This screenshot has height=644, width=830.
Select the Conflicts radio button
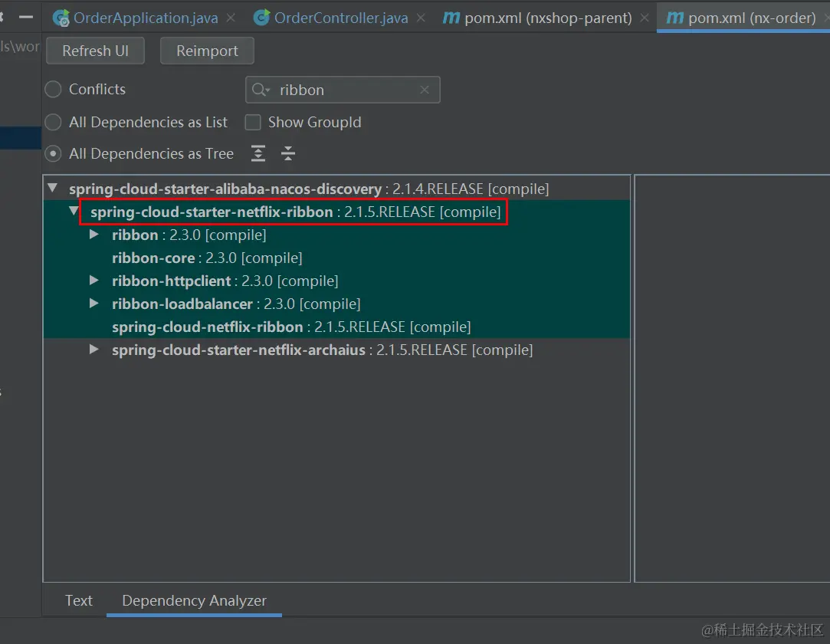click(53, 89)
